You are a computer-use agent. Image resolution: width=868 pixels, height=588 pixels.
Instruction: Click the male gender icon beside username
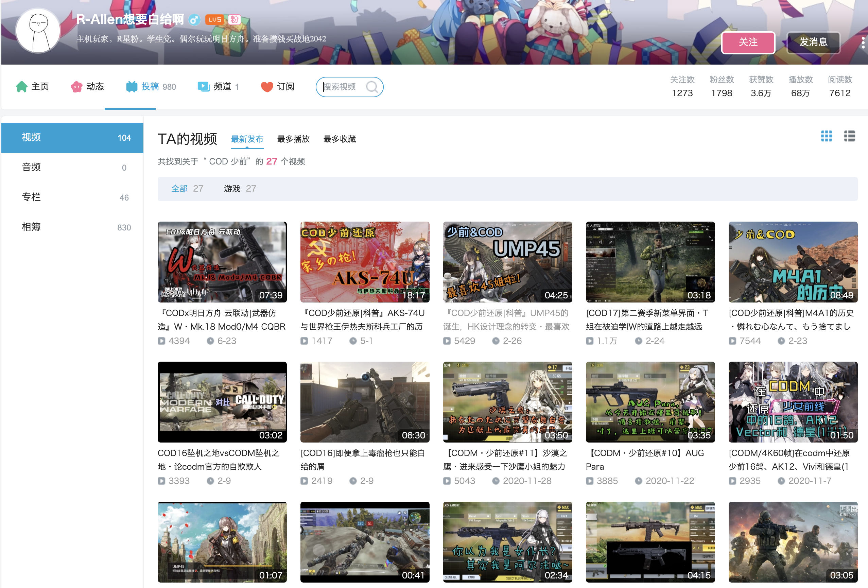[x=194, y=19]
